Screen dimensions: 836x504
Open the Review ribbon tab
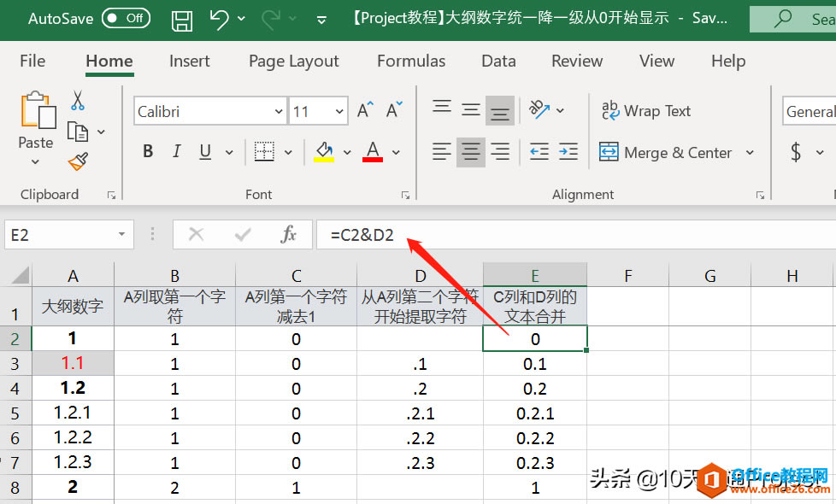click(576, 61)
